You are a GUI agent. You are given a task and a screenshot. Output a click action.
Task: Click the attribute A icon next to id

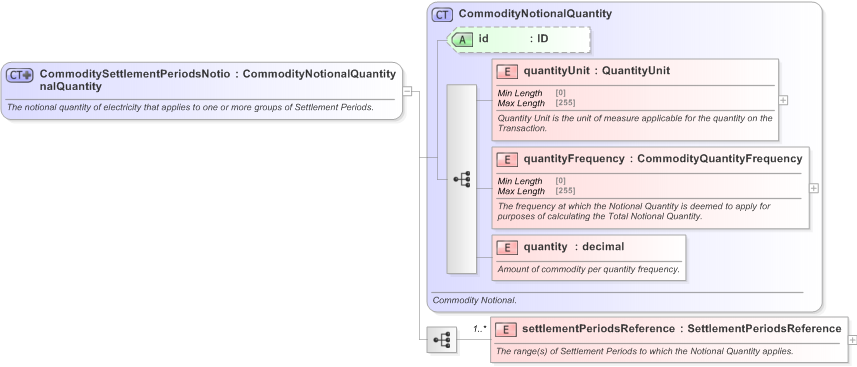pos(462,40)
